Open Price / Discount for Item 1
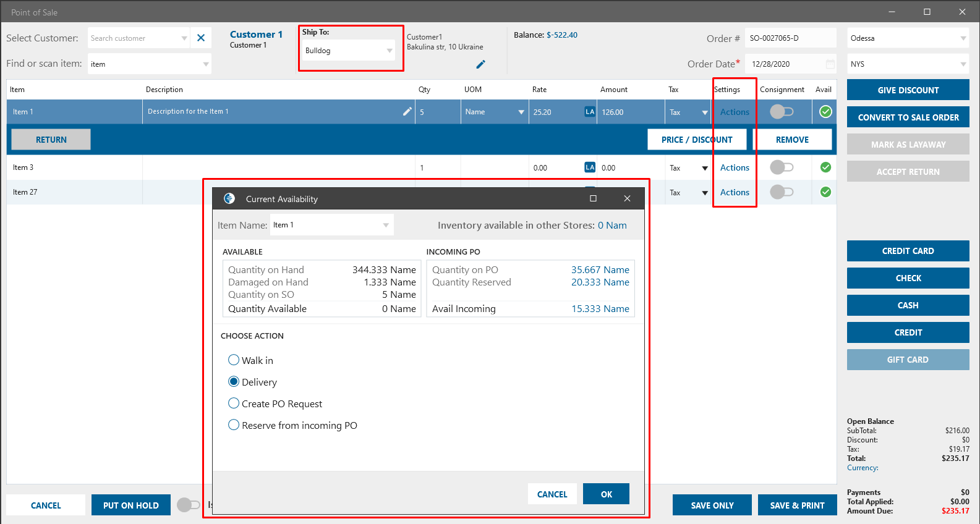The width and height of the screenshot is (980, 524). click(x=697, y=140)
